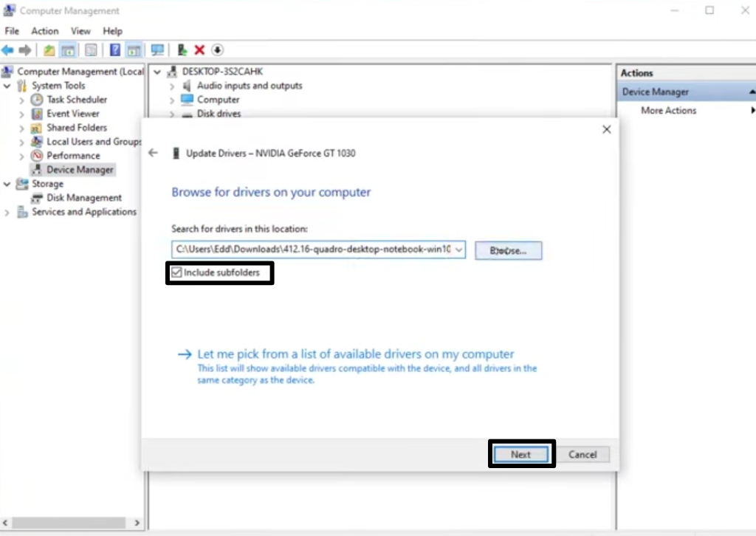756x536 pixels.
Task: Open the driver location path dropdown
Action: (458, 250)
